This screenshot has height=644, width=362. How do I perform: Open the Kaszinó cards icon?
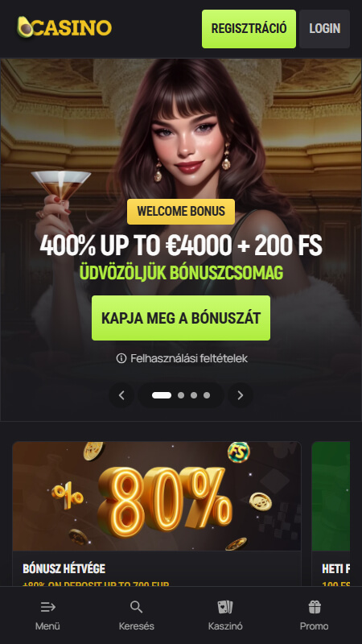[225, 607]
